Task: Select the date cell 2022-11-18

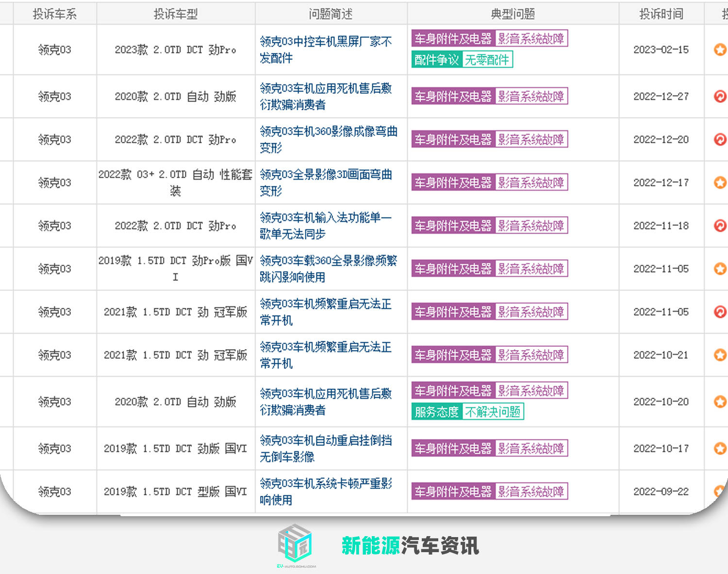Action: coord(661,225)
